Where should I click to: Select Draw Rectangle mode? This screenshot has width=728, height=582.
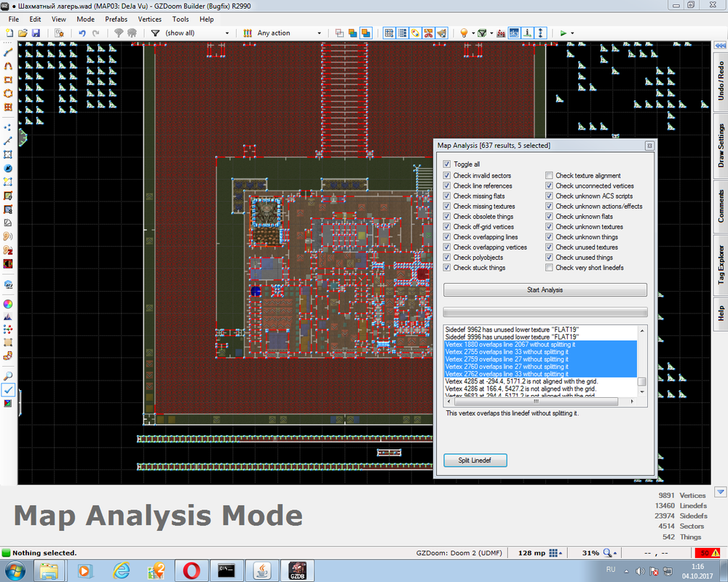tap(8, 80)
